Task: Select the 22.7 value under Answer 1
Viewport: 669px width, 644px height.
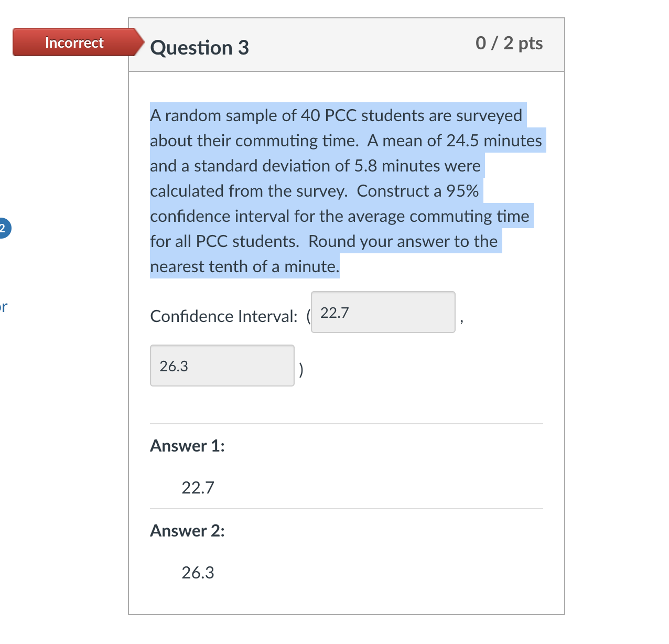Action: [x=198, y=487]
